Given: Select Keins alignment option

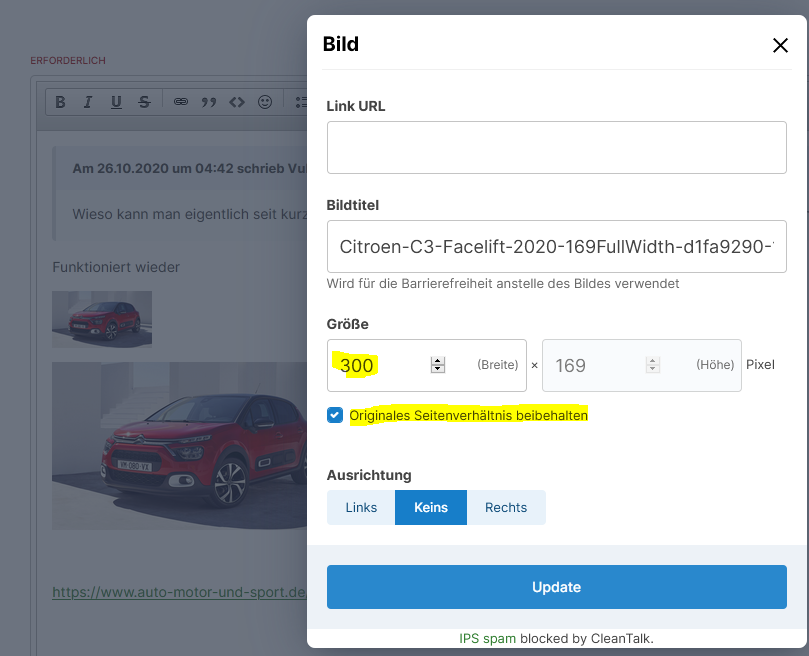Looking at the screenshot, I should [x=431, y=507].
